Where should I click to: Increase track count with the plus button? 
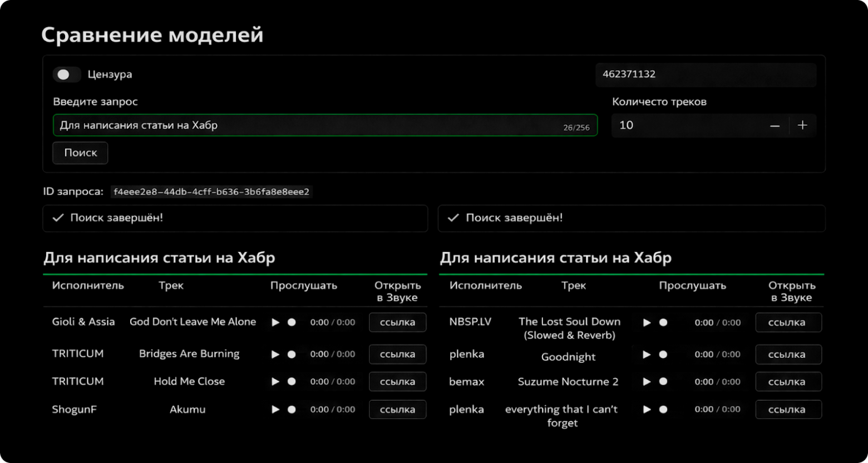click(x=802, y=126)
